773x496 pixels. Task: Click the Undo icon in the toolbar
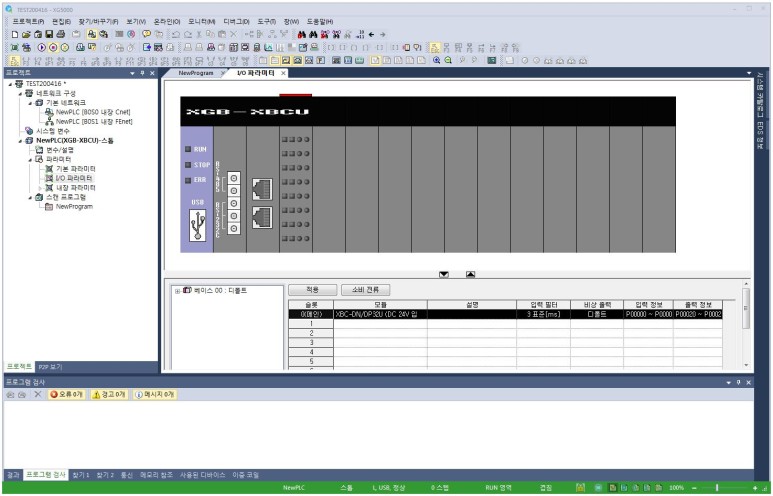176,35
